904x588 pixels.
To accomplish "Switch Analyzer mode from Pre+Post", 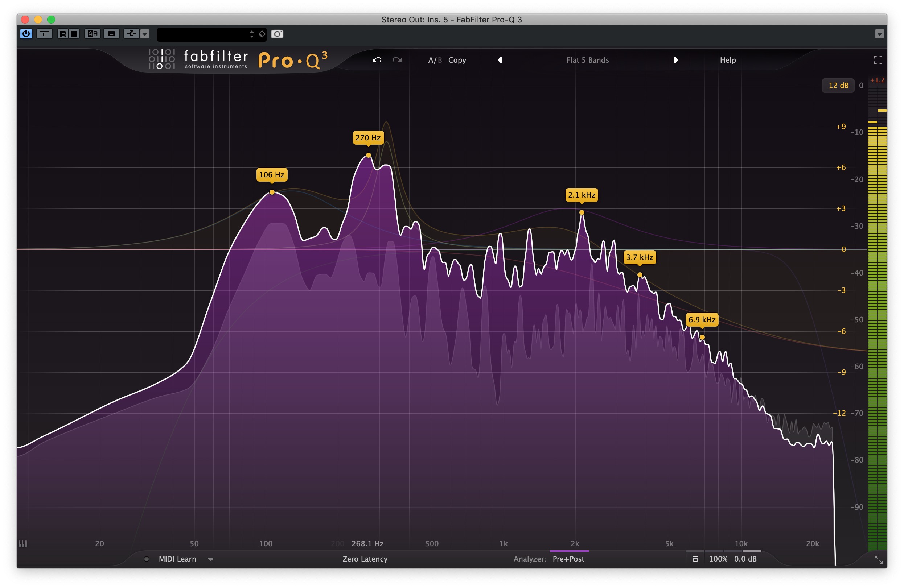I will 568,559.
